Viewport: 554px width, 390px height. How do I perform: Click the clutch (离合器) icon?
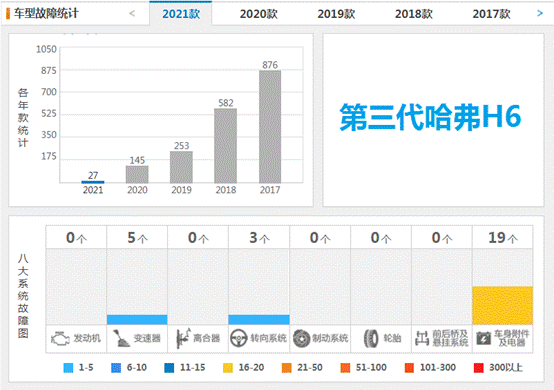point(183,338)
